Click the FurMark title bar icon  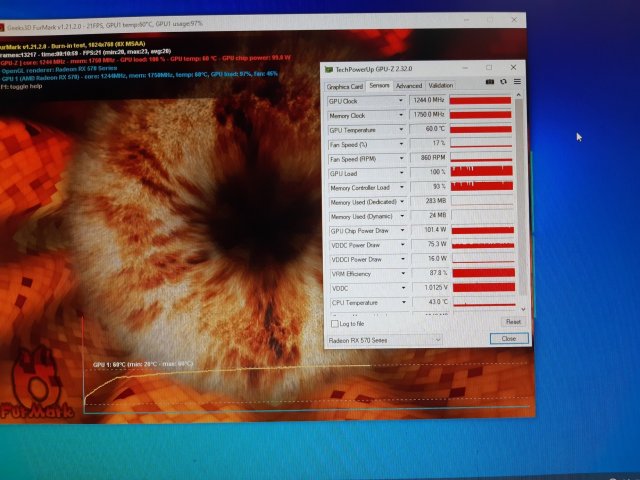tap(1, 28)
